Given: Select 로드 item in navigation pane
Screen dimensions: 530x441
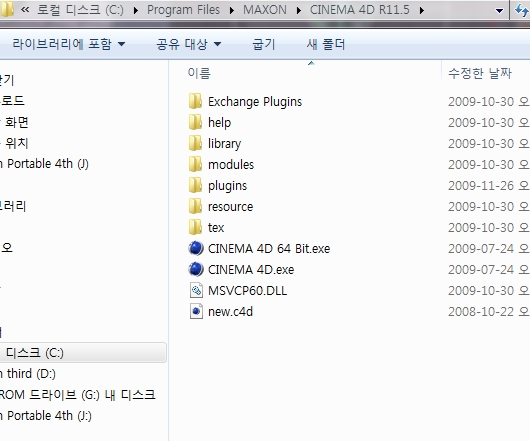Looking at the screenshot, I should pyautogui.click(x=12, y=100).
